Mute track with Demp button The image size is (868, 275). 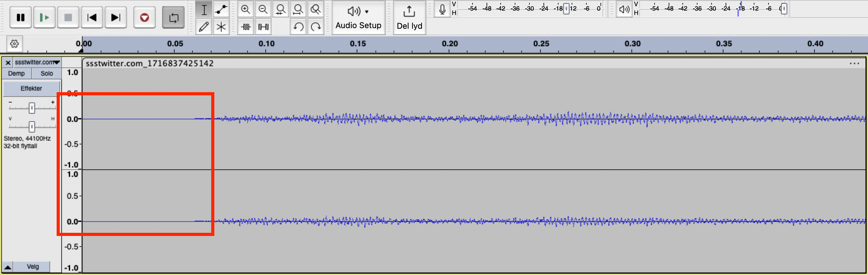[17, 73]
